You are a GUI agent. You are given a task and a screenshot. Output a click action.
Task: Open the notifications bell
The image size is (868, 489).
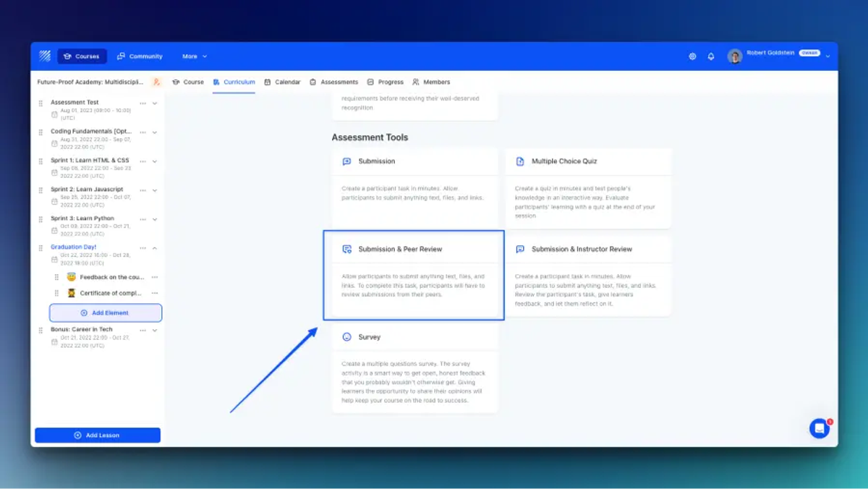click(711, 56)
